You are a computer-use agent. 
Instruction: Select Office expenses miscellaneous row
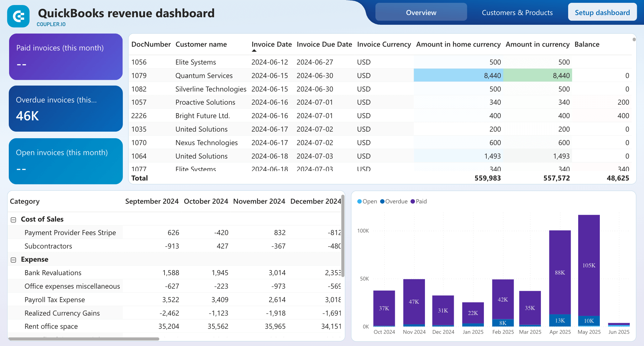coord(72,286)
